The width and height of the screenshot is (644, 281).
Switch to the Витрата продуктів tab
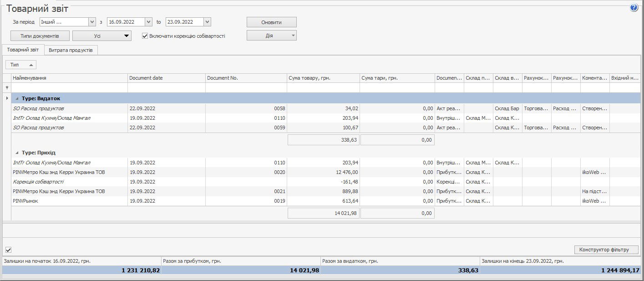(x=71, y=50)
